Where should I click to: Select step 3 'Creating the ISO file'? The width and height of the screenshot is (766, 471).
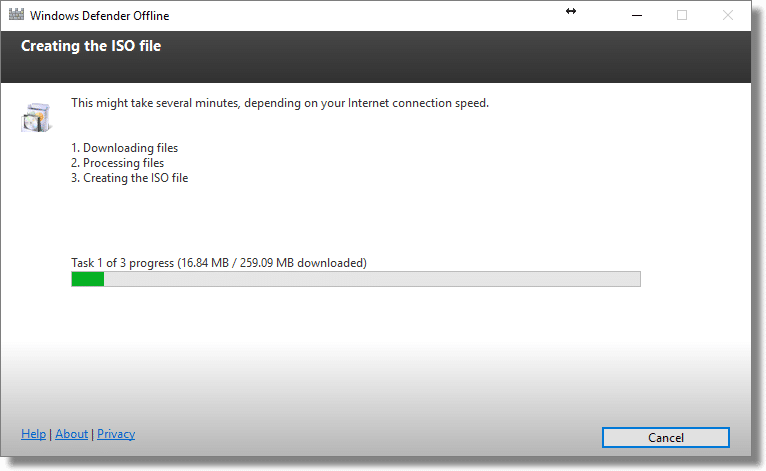[129, 178]
